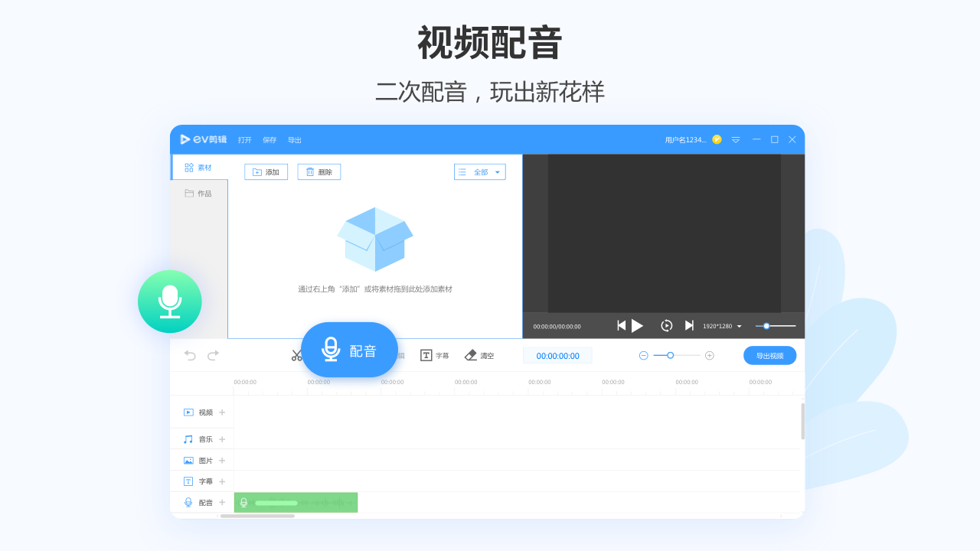Click the plus next to 音乐 track
Screen dimensions: 980x551
point(221,439)
